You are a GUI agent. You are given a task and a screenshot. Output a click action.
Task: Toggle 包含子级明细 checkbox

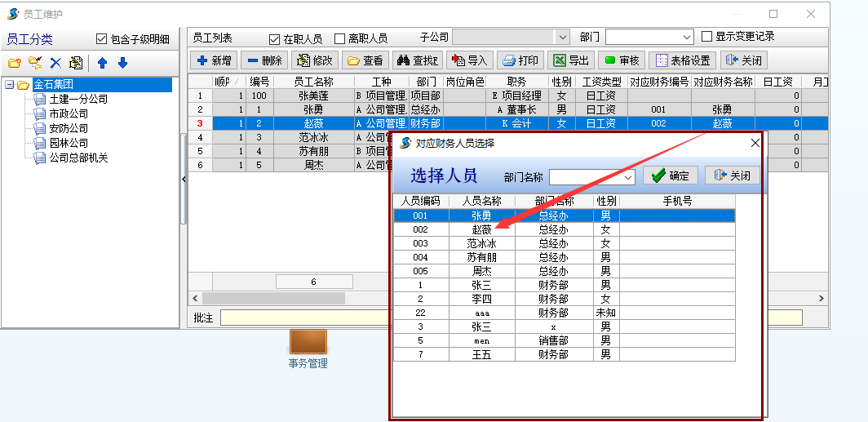pos(102,38)
